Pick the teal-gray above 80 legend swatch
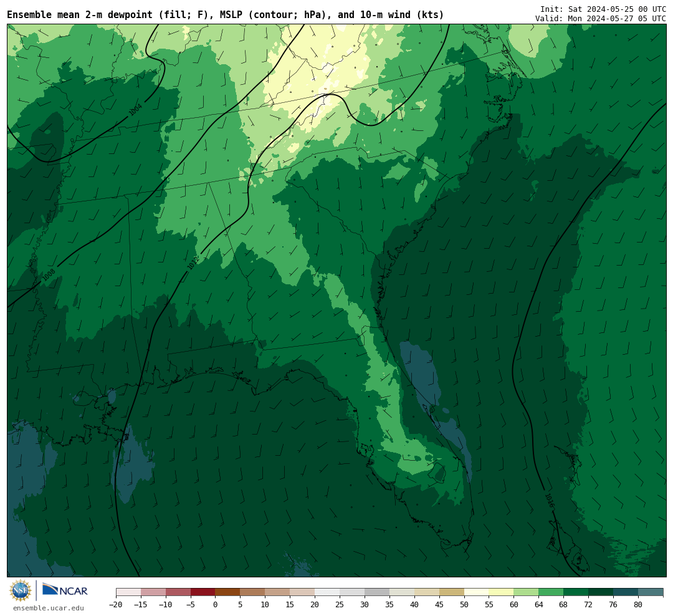 (651, 592)
